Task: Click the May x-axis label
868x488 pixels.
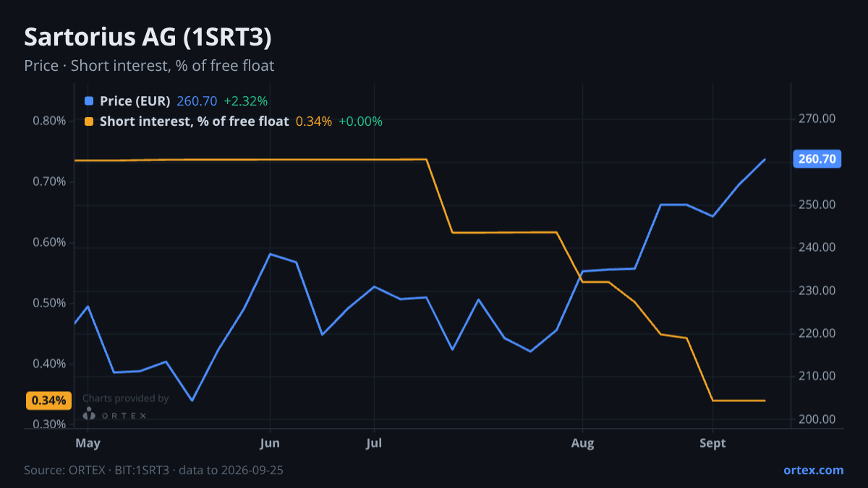Action: point(88,443)
